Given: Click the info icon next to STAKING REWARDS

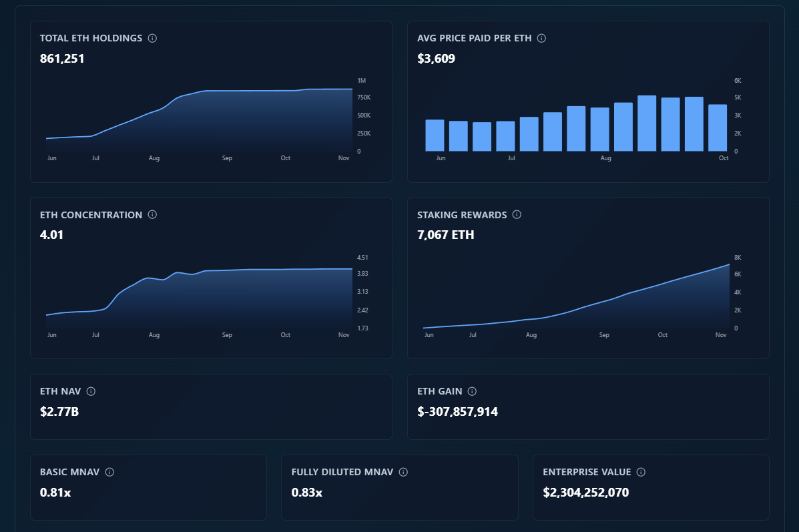Looking at the screenshot, I should click(516, 215).
